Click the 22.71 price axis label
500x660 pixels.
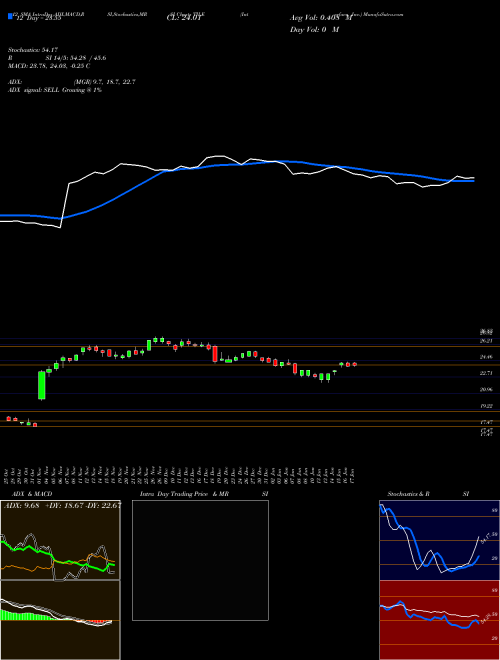[486, 373]
